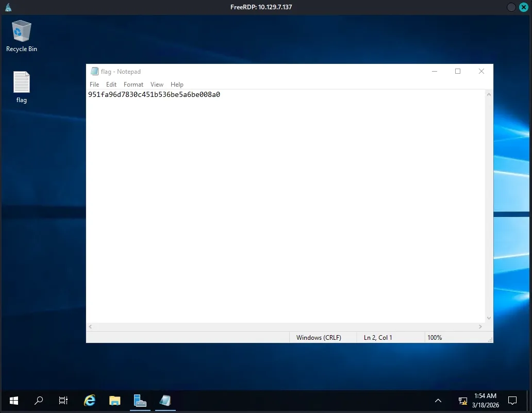532x413 pixels.
Task: Click the flag hash text line
Action: point(154,95)
